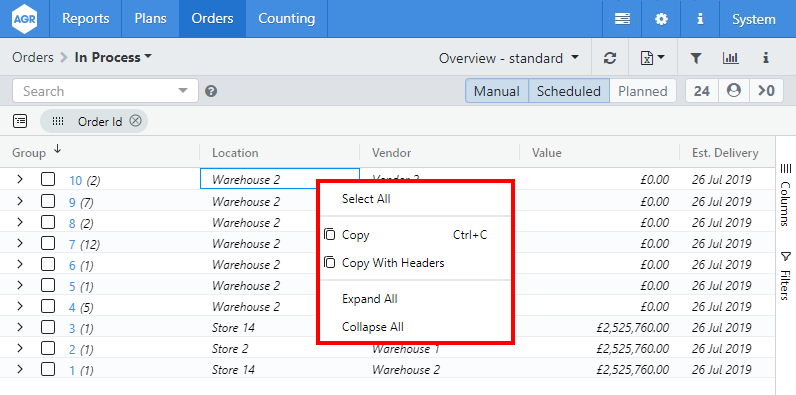The height and width of the screenshot is (395, 796).
Task: Toggle the Manual orders filter
Action: point(497,91)
